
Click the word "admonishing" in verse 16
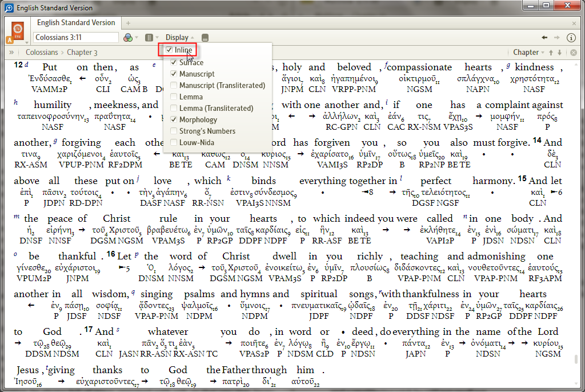click(x=496, y=257)
